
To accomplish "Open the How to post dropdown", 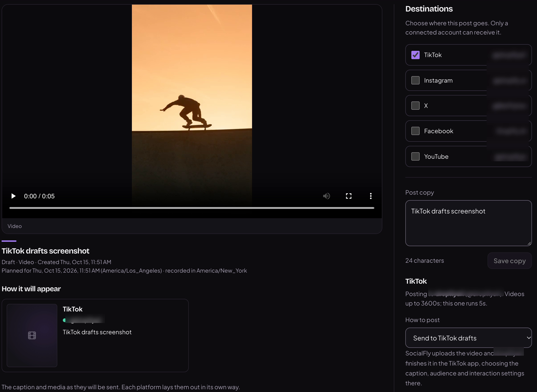I will tap(468, 338).
